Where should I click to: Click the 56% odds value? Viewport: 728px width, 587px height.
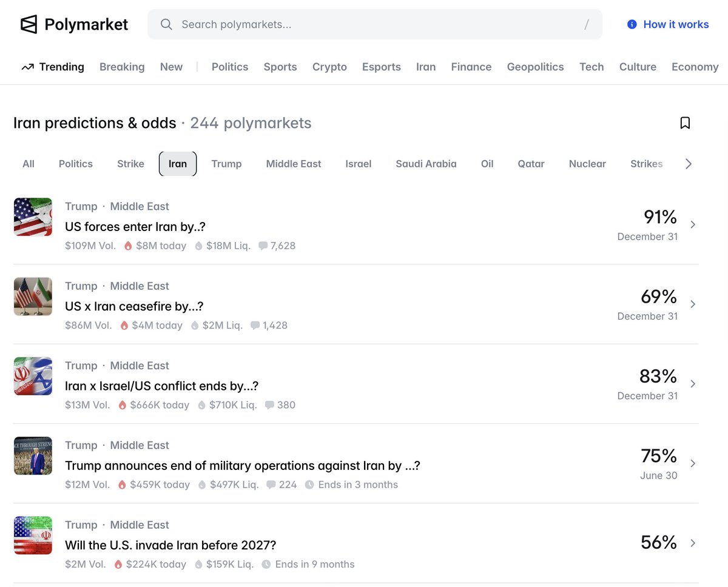tap(659, 542)
